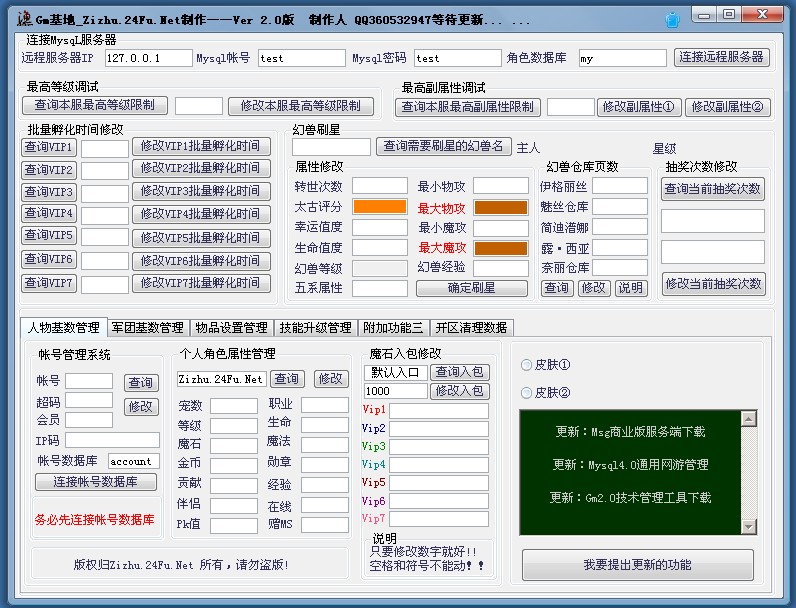Select the 皮肤① radio button
This screenshot has width=796, height=608.
[x=527, y=365]
